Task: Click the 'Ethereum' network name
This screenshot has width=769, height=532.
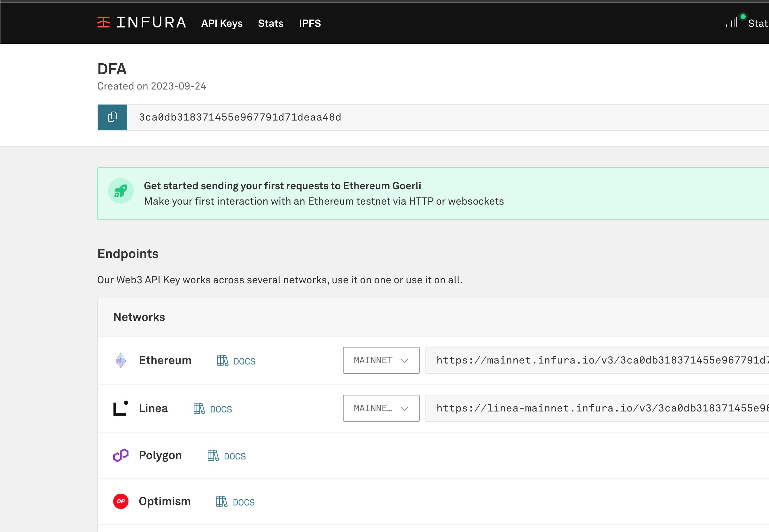Action: tap(165, 360)
